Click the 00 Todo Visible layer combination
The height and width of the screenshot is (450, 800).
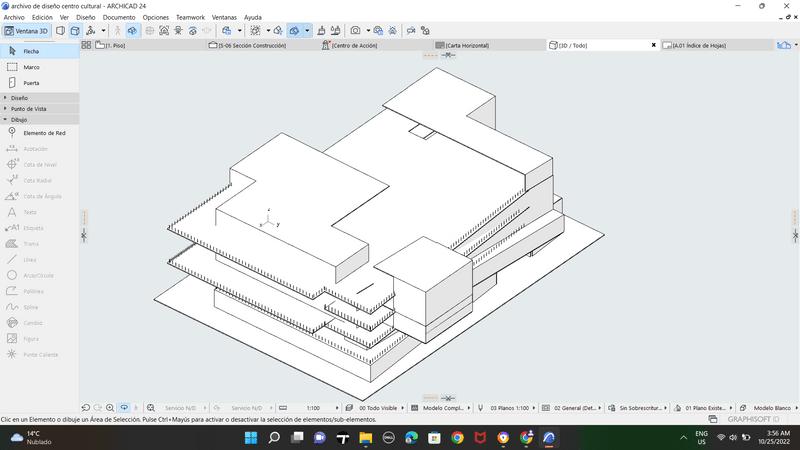click(x=378, y=408)
